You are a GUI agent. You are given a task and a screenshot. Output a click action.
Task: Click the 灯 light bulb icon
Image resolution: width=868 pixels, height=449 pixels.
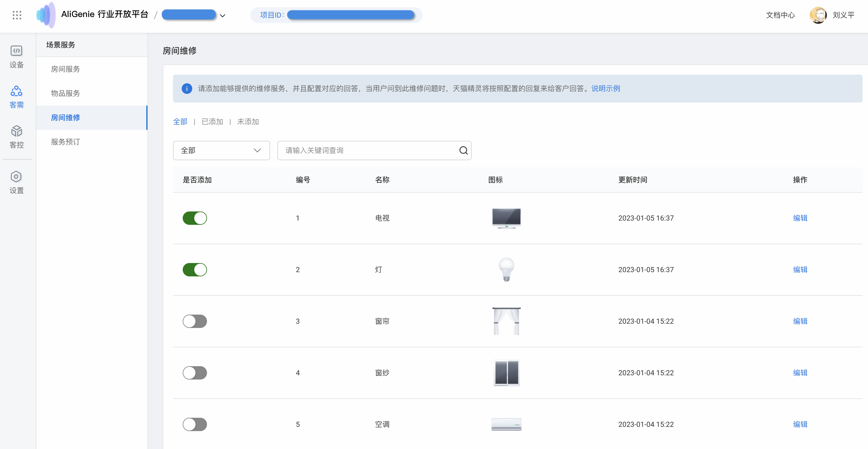coord(506,270)
